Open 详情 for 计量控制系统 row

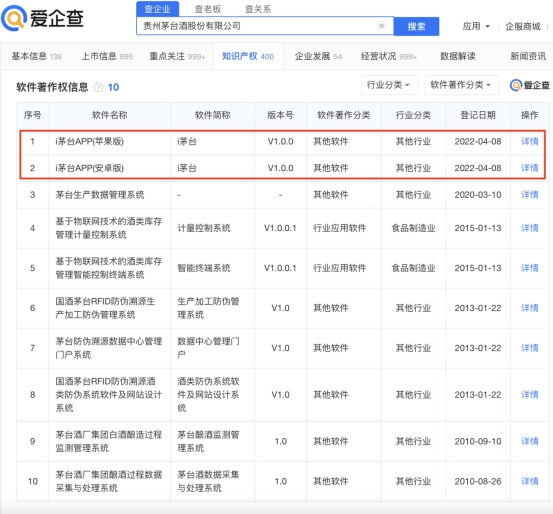click(x=530, y=228)
